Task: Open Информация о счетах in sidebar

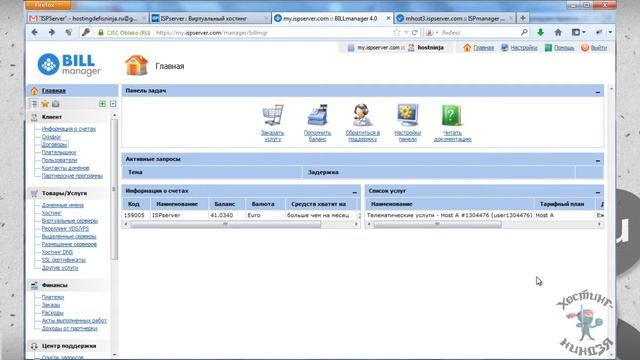Action: pyautogui.click(x=69, y=129)
